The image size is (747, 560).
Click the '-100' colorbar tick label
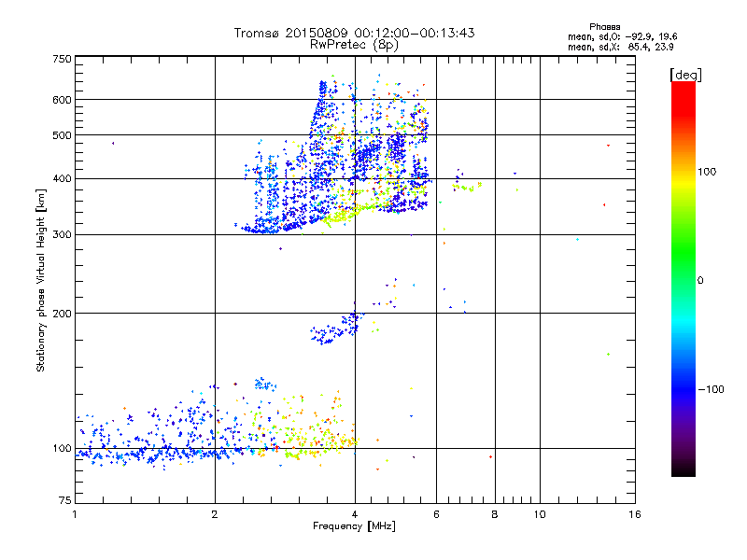[x=712, y=389]
